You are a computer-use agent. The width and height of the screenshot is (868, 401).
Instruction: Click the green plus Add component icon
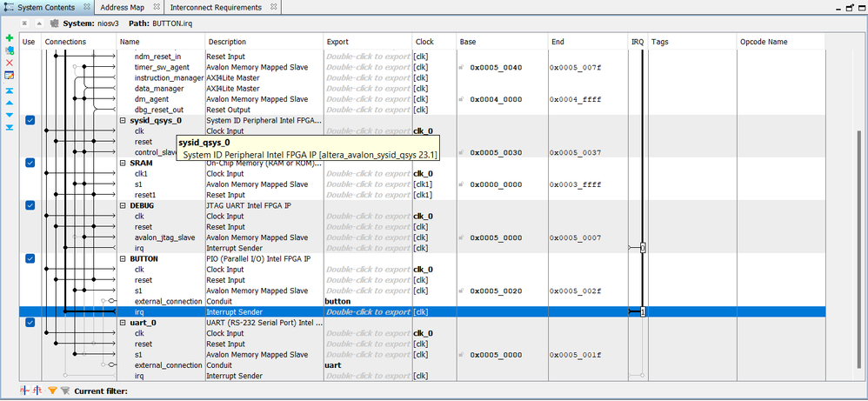pyautogui.click(x=9, y=38)
